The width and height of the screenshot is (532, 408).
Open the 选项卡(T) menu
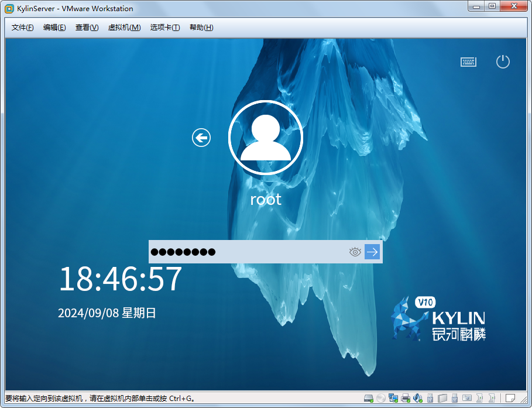pos(165,28)
